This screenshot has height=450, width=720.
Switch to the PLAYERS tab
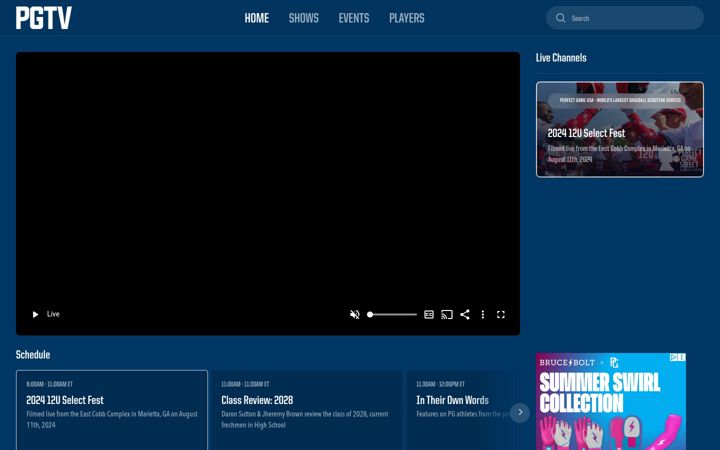[407, 18]
